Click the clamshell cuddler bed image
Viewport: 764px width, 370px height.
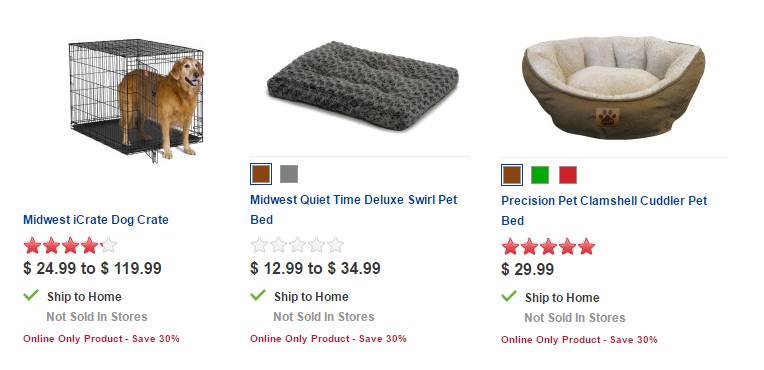(613, 87)
